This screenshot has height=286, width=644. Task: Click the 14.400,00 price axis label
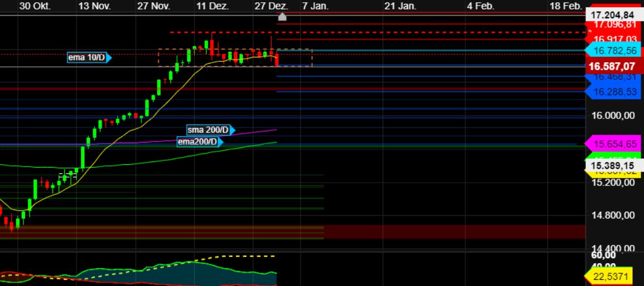[613, 248]
